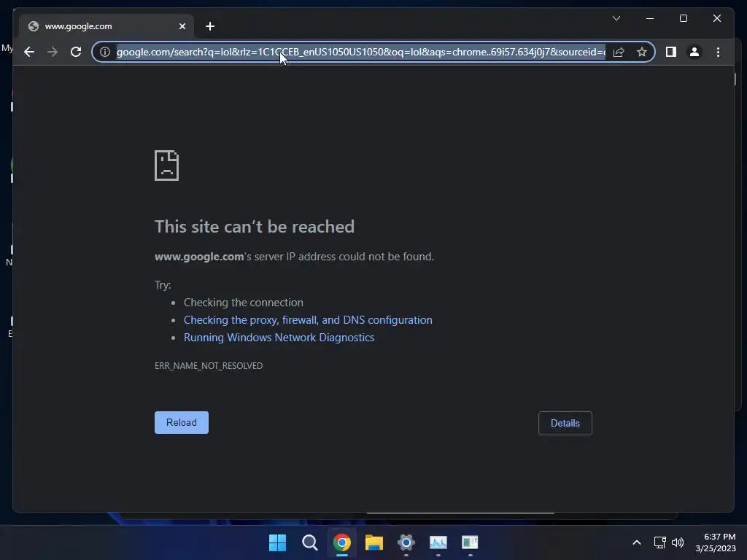This screenshot has height=560, width=747.
Task: Open Settings gear app on taskbar
Action: pyautogui.click(x=406, y=542)
